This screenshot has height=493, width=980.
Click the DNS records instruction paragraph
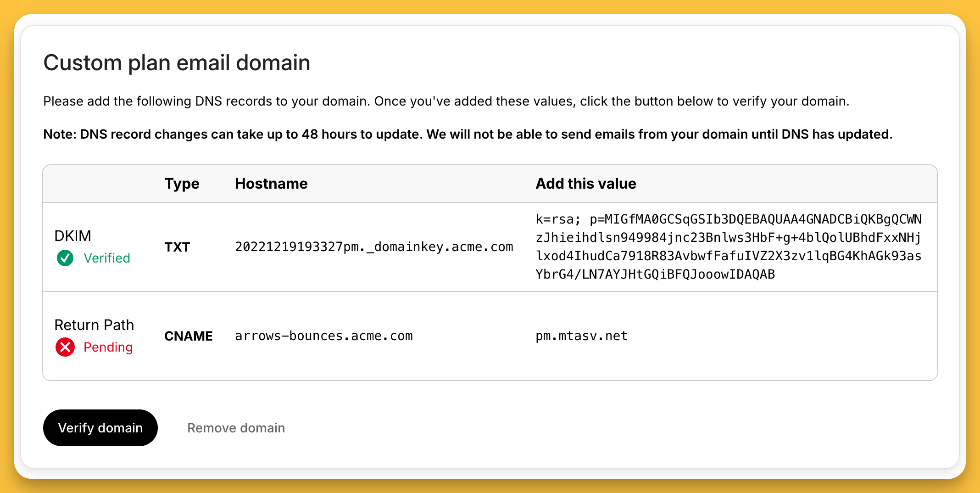[446, 101]
